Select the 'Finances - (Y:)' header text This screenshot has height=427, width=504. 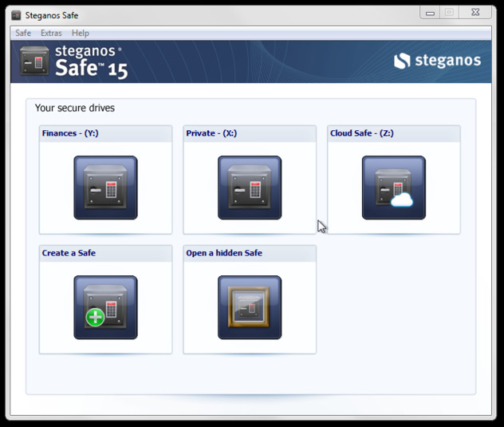click(x=70, y=133)
